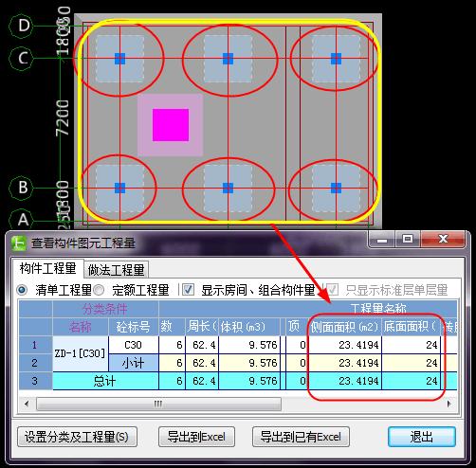The image size is (476, 468).
Task: Select the 总计 cell in row 3
Action: [105, 381]
